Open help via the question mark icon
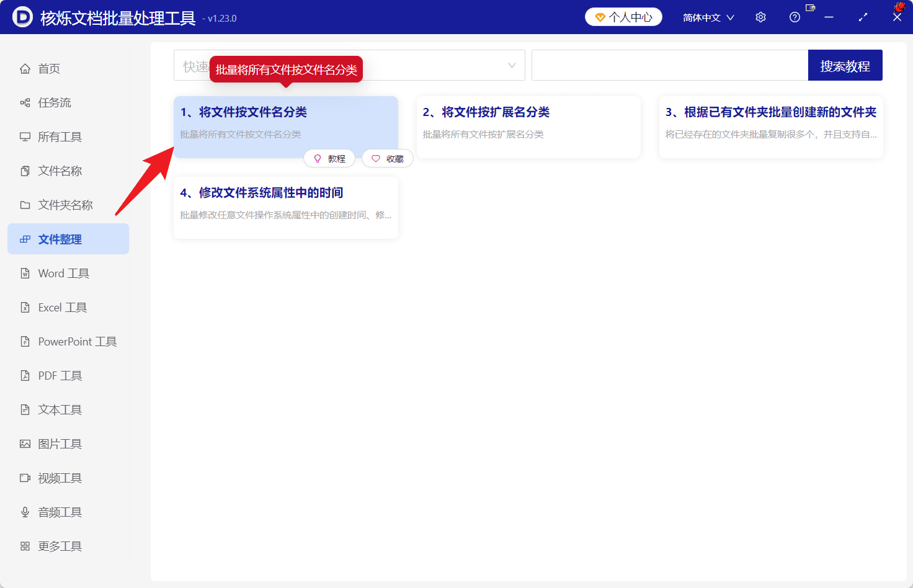 pos(795,17)
